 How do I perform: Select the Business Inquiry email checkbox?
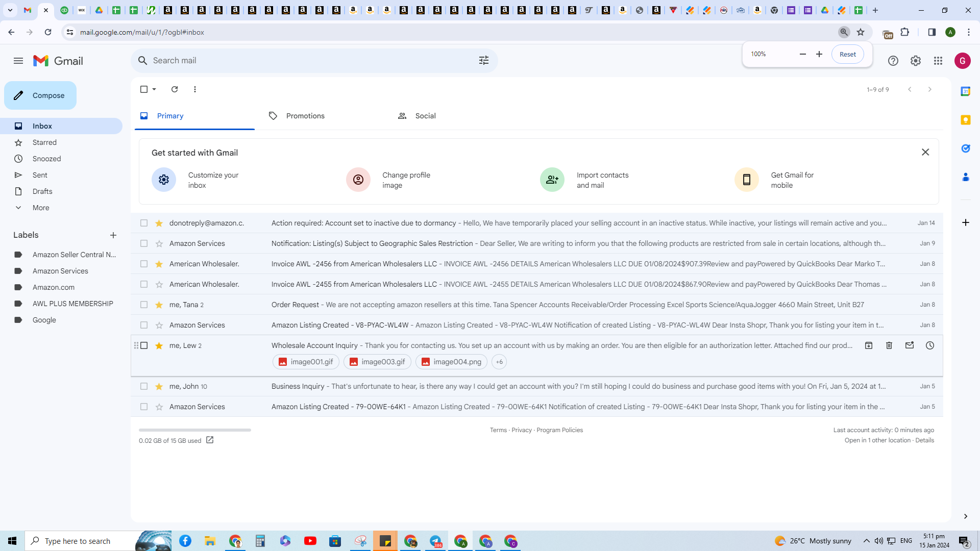(144, 386)
